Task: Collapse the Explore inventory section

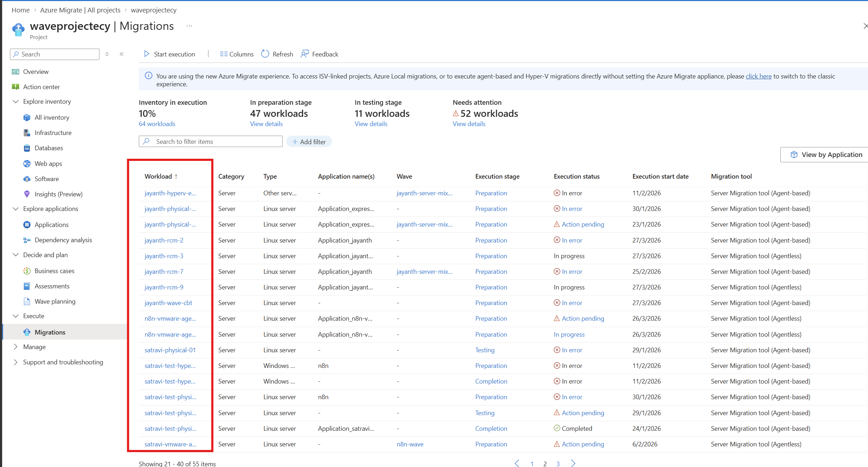Action: [x=16, y=102]
